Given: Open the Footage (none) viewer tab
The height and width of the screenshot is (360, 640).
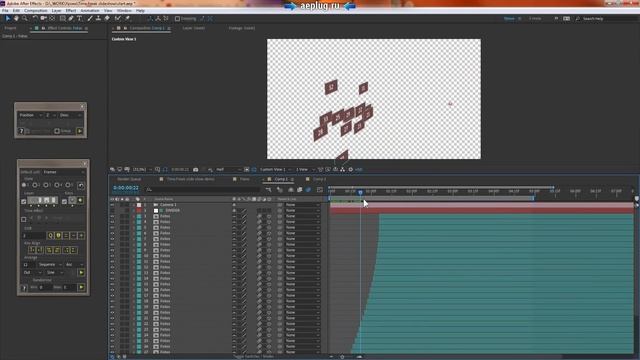Looking at the screenshot, I should 242,28.
